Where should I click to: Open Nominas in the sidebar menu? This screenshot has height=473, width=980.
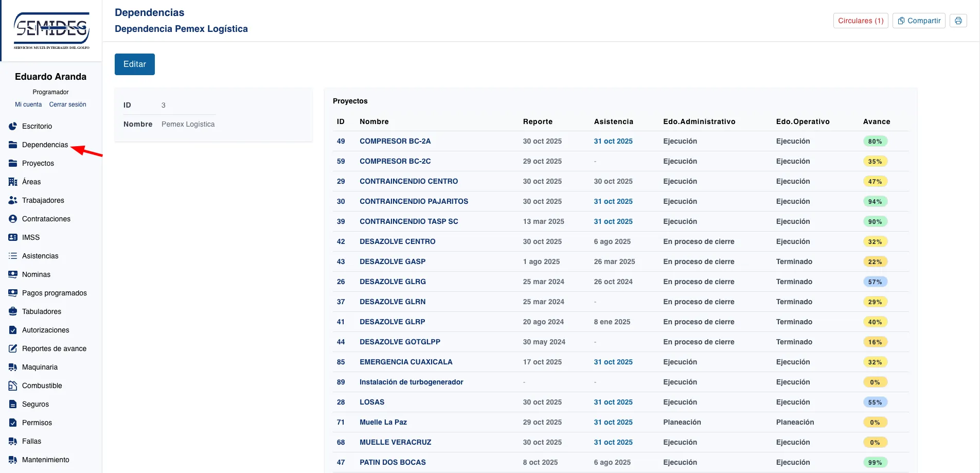36,274
